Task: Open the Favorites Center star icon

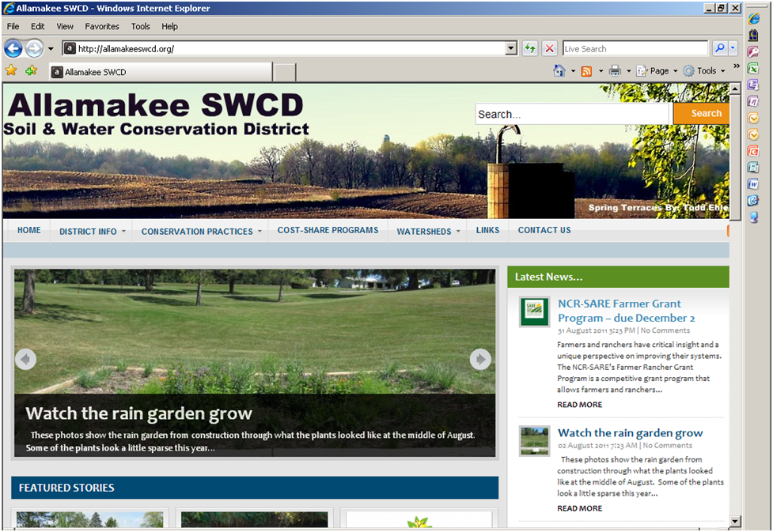Action: pyautogui.click(x=11, y=71)
